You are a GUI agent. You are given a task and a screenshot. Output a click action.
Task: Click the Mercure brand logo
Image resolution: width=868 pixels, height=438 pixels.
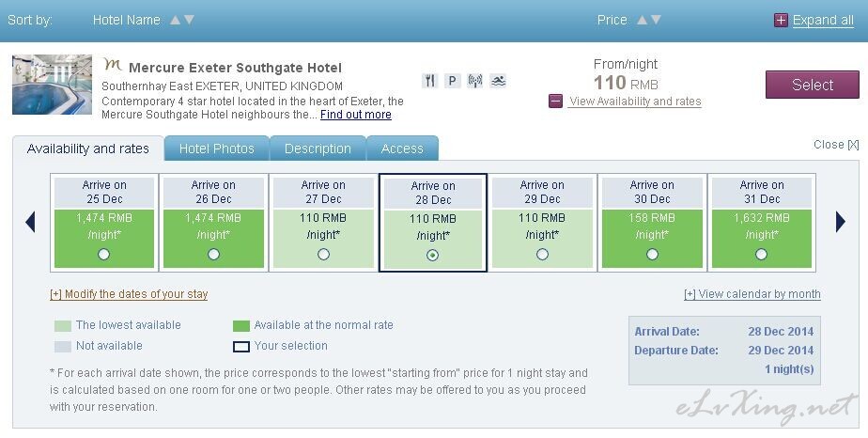(113, 65)
